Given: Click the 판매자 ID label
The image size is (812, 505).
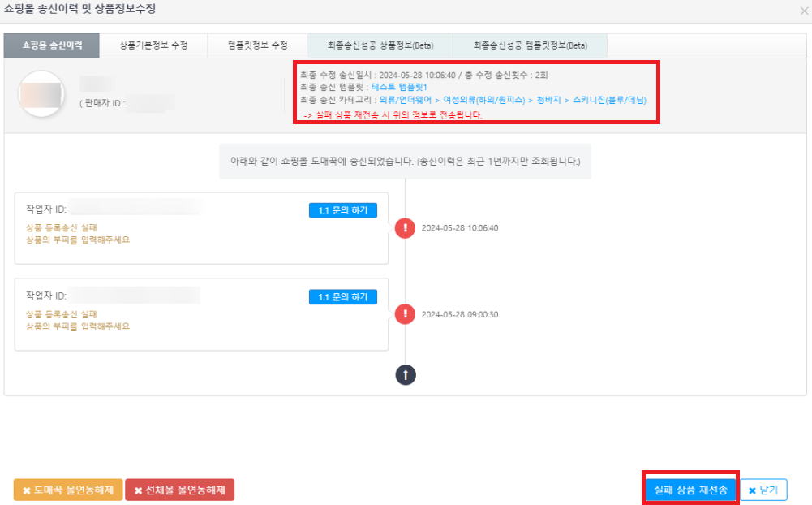Looking at the screenshot, I should pyautogui.click(x=102, y=103).
